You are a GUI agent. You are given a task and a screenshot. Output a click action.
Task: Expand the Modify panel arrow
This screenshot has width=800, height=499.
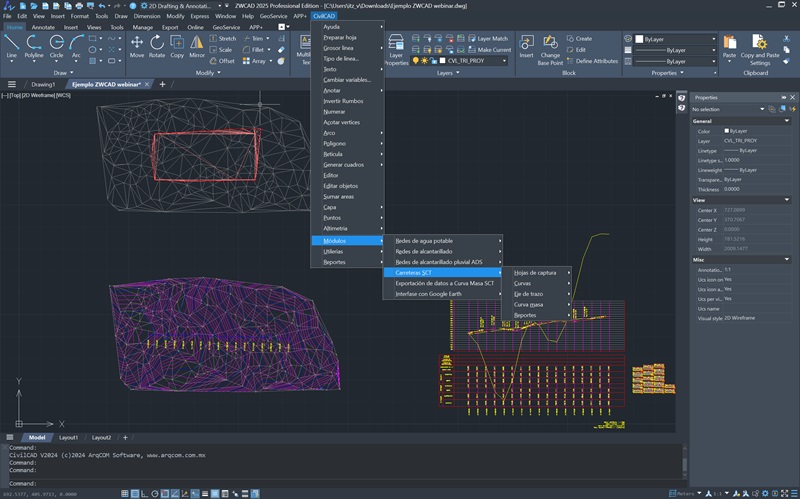219,72
